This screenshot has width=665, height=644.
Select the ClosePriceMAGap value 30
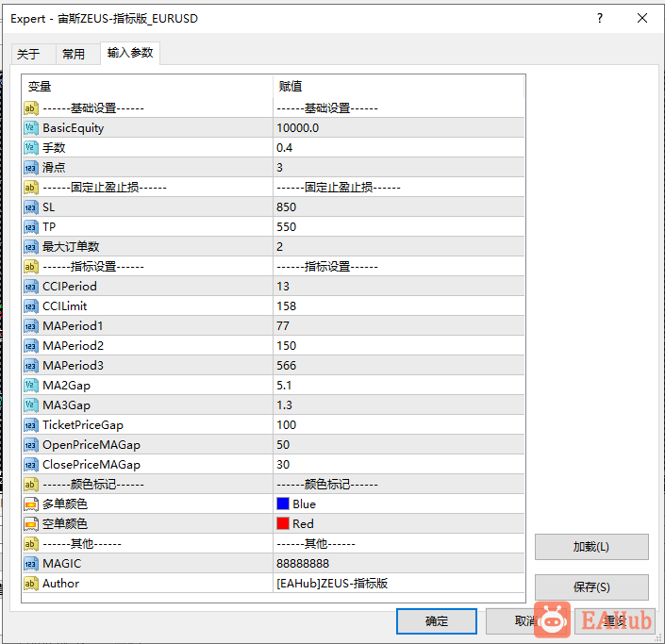tap(283, 465)
